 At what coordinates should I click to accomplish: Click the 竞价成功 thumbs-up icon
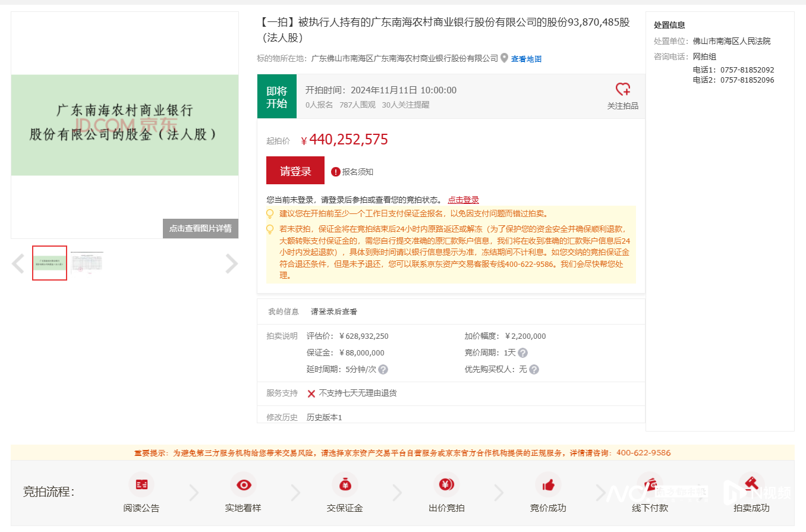click(548, 485)
